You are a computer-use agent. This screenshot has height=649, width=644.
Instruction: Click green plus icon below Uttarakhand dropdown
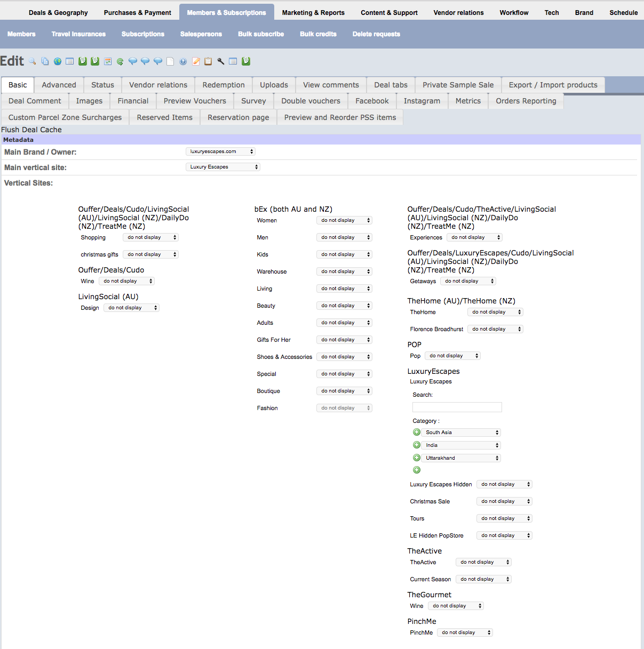[417, 470]
